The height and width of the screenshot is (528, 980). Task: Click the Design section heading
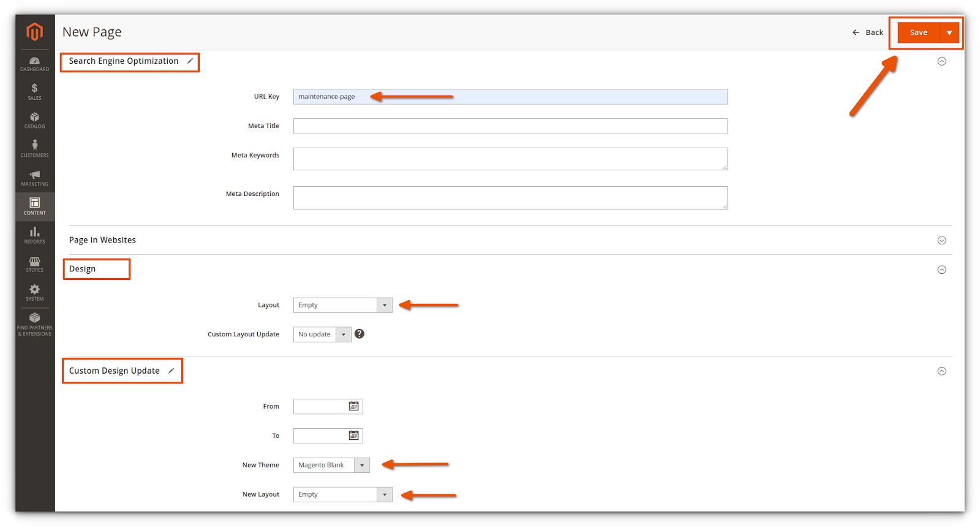tap(82, 269)
